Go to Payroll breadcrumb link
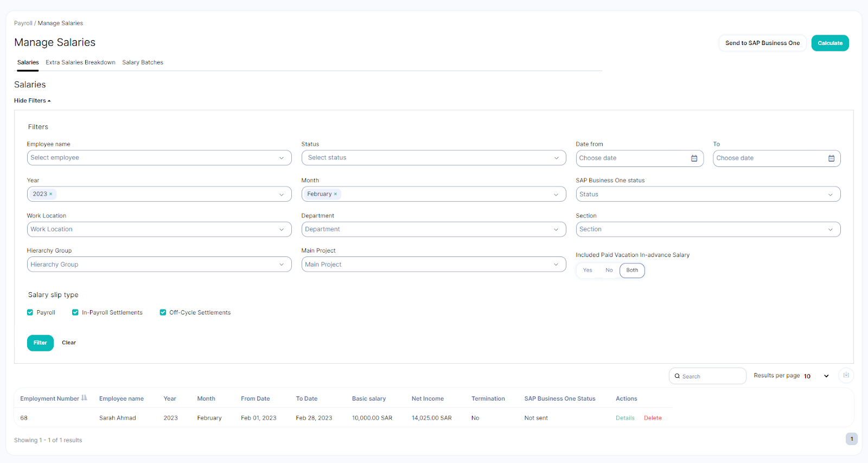The width and height of the screenshot is (868, 463). [x=23, y=23]
